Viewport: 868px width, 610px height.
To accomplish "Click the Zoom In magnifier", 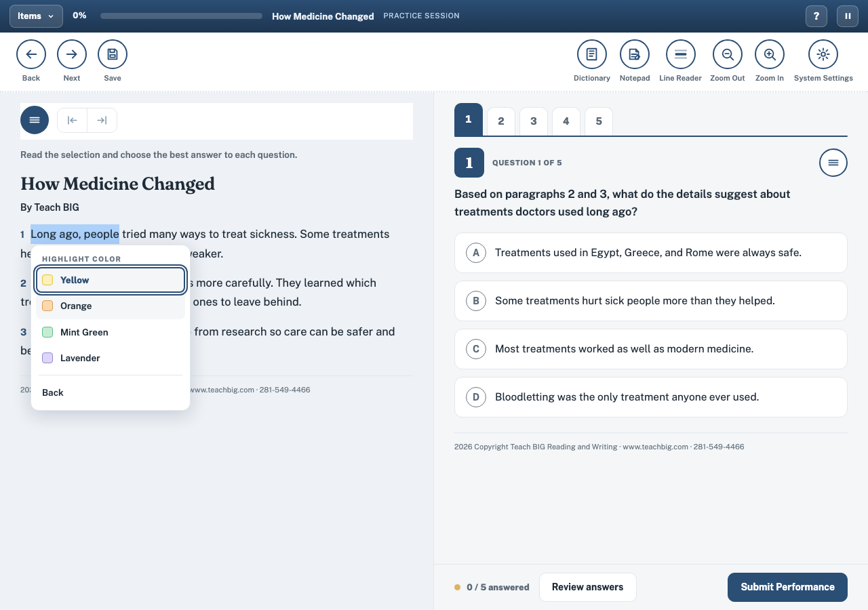I will point(770,54).
